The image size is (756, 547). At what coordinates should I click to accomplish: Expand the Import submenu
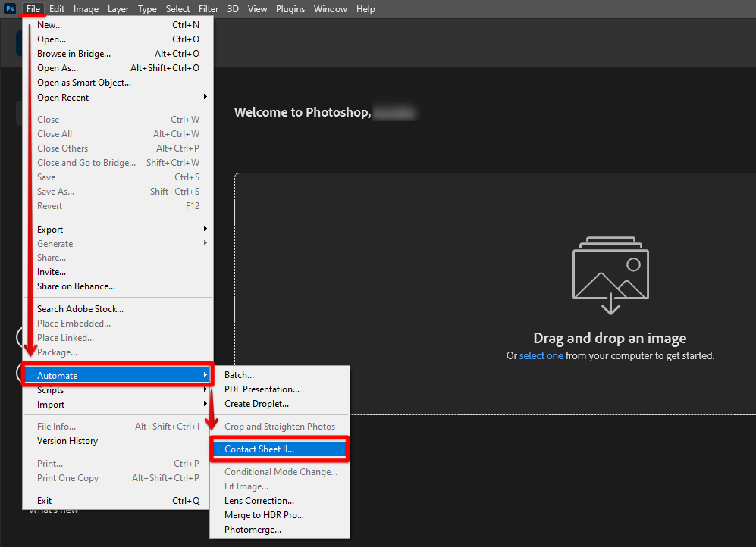(x=118, y=405)
